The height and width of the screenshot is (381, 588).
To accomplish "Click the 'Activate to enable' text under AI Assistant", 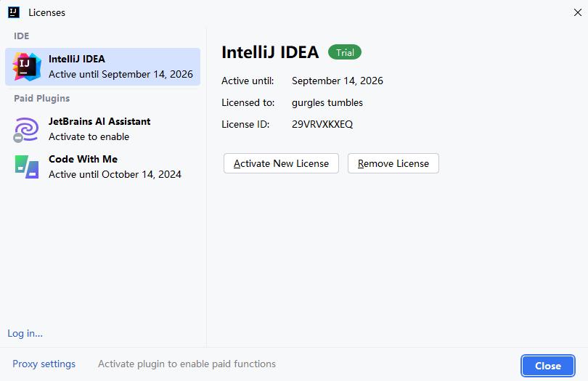I will [89, 136].
